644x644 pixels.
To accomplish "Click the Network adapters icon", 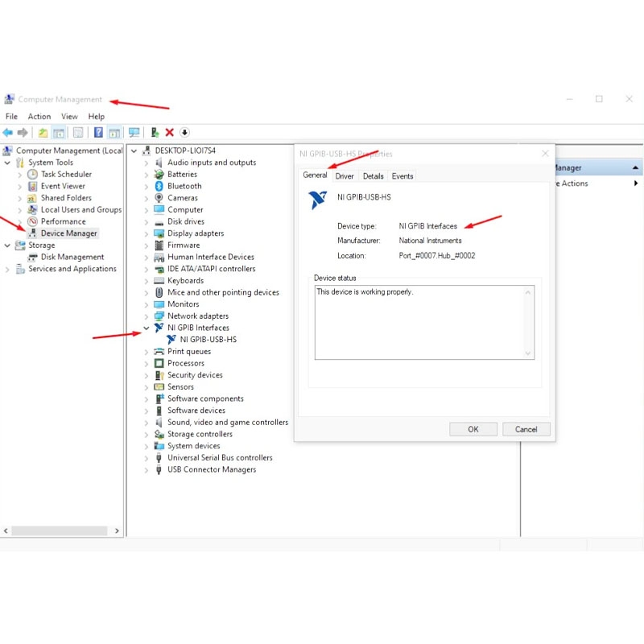I will coord(159,316).
